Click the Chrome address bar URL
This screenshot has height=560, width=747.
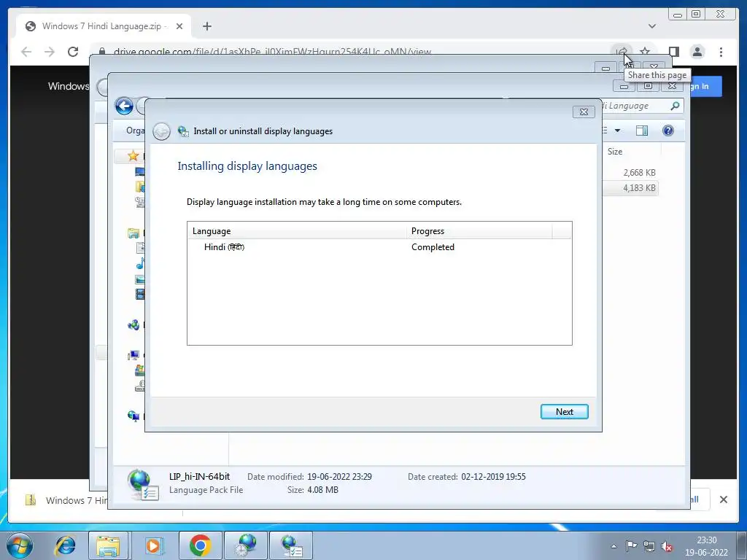(x=272, y=52)
